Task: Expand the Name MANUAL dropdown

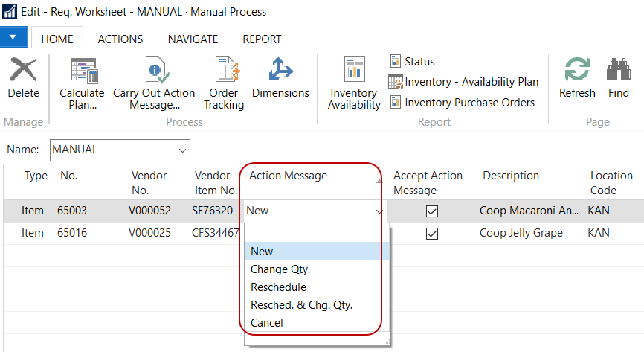Action: [x=183, y=150]
